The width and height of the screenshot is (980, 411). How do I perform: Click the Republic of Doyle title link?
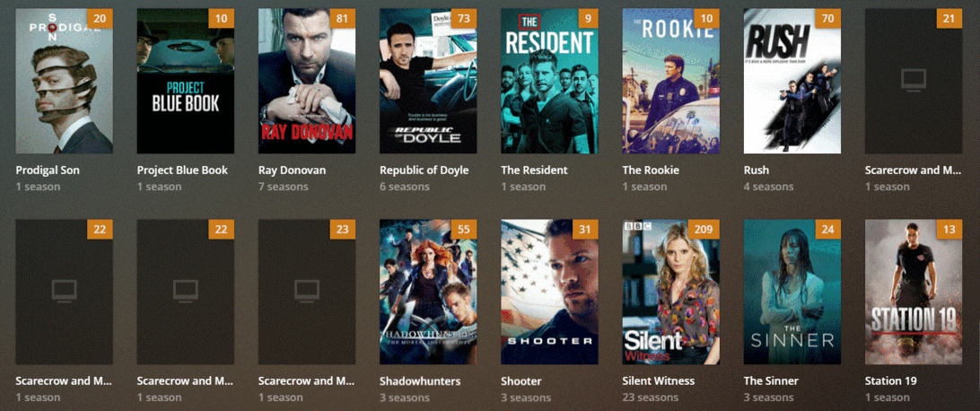click(x=424, y=170)
